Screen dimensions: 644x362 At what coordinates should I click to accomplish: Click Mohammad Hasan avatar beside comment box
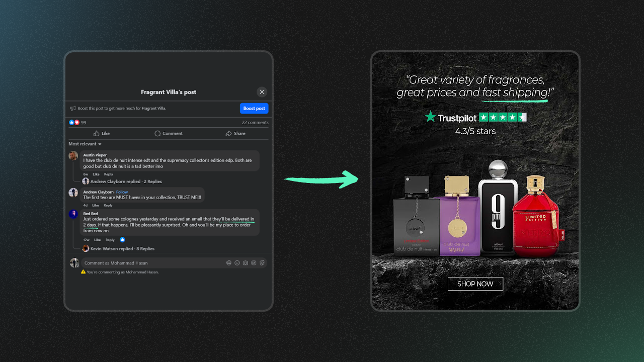74,263
